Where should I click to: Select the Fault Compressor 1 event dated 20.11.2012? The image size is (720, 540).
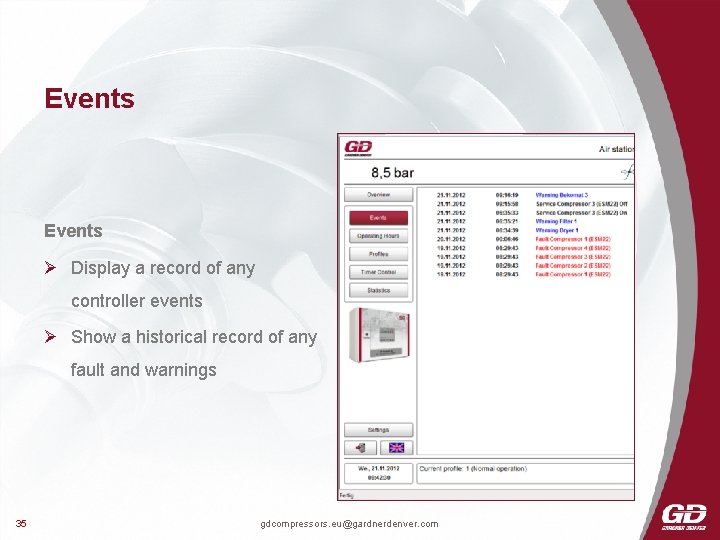point(532,239)
